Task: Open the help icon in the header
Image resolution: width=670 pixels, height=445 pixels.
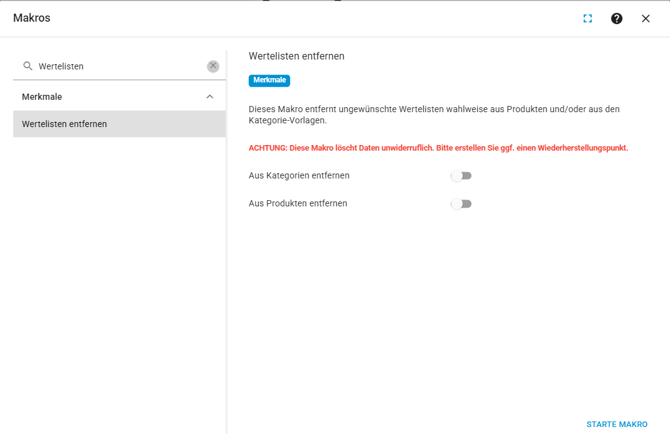Action: (x=617, y=18)
